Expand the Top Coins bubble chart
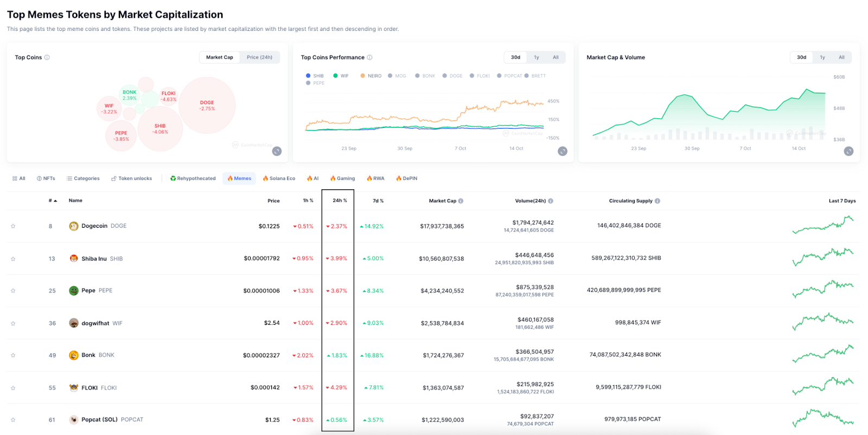This screenshot has height=435, width=868. pyautogui.click(x=277, y=151)
